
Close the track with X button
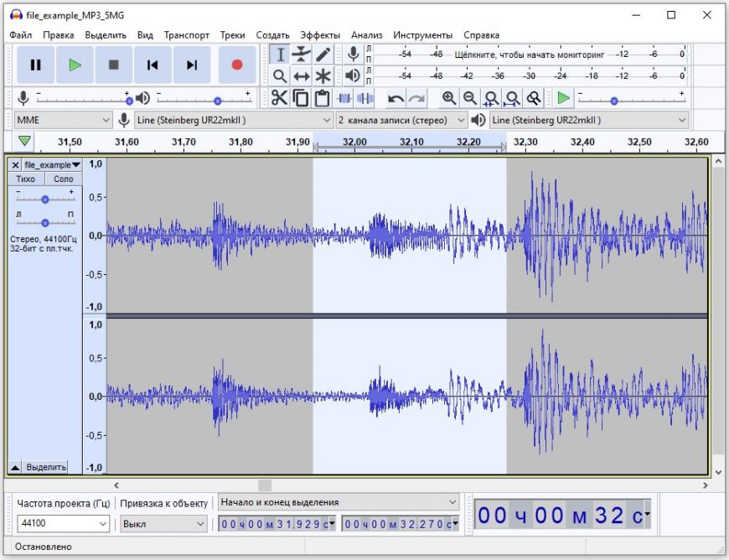[x=15, y=165]
